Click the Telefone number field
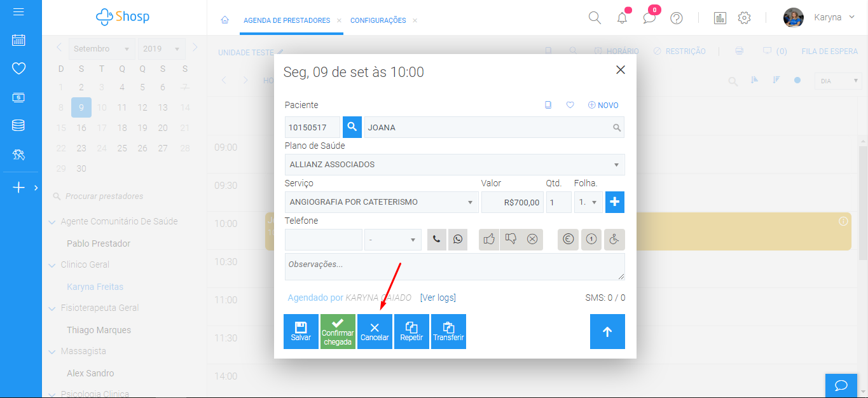 point(324,240)
